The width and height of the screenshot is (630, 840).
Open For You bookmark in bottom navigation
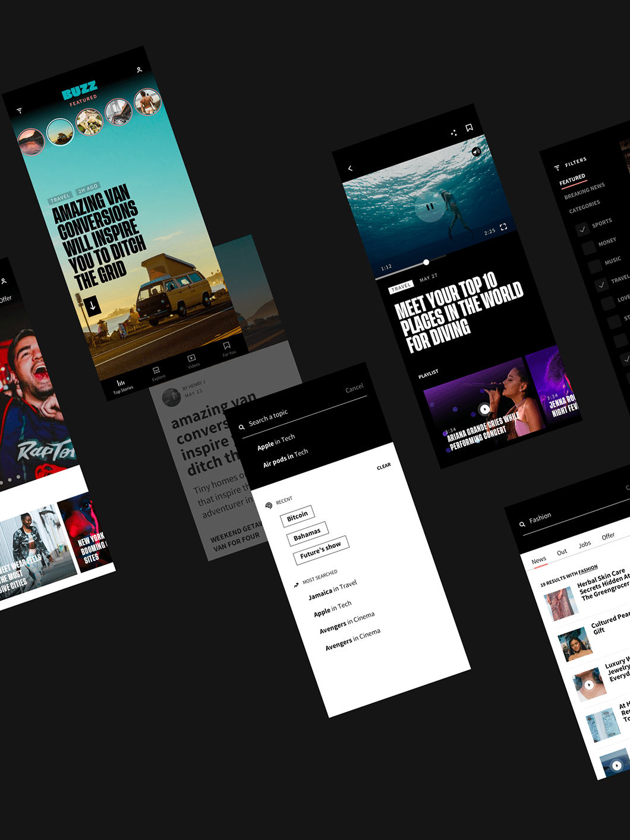[228, 348]
